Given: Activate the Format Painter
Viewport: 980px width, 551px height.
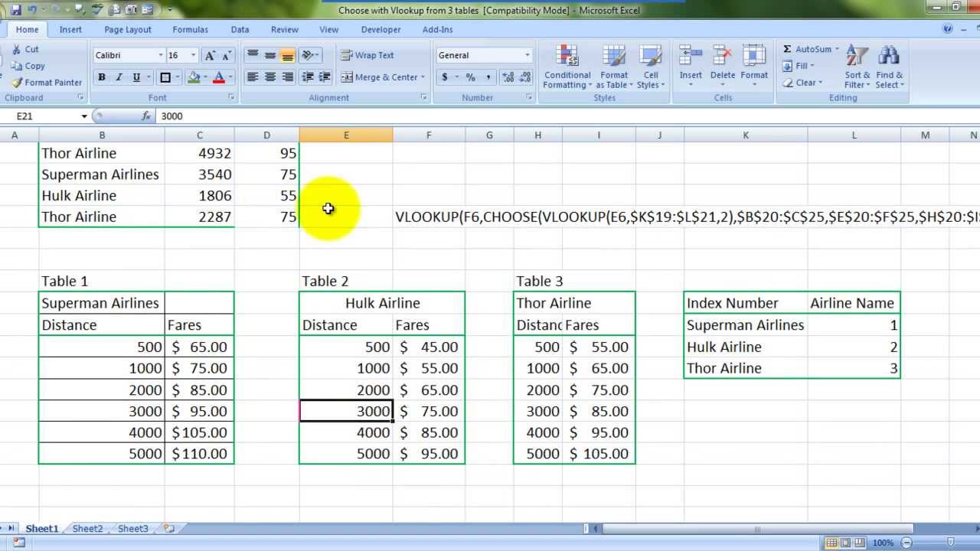Looking at the screenshot, I should [46, 83].
